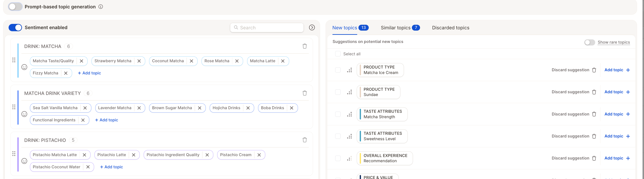Screen dimensions: 644x179
Task: Add the Matcha Strength suggestion as topic
Action: (617, 114)
